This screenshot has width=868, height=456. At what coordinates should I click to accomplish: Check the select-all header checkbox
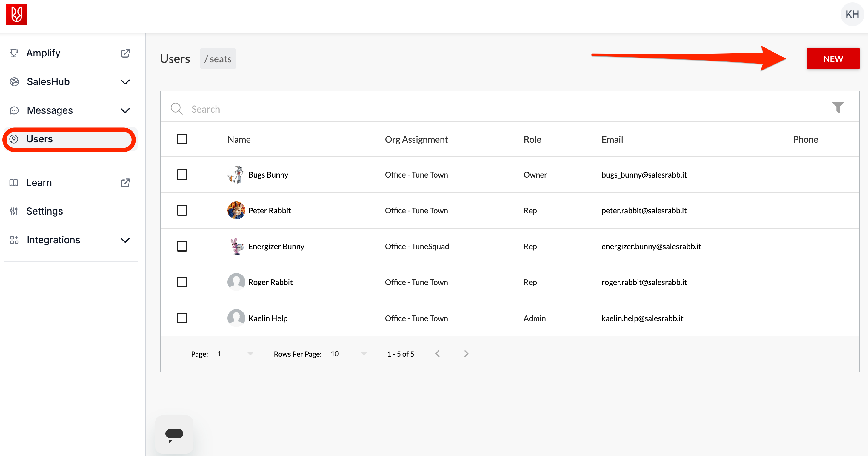click(182, 139)
